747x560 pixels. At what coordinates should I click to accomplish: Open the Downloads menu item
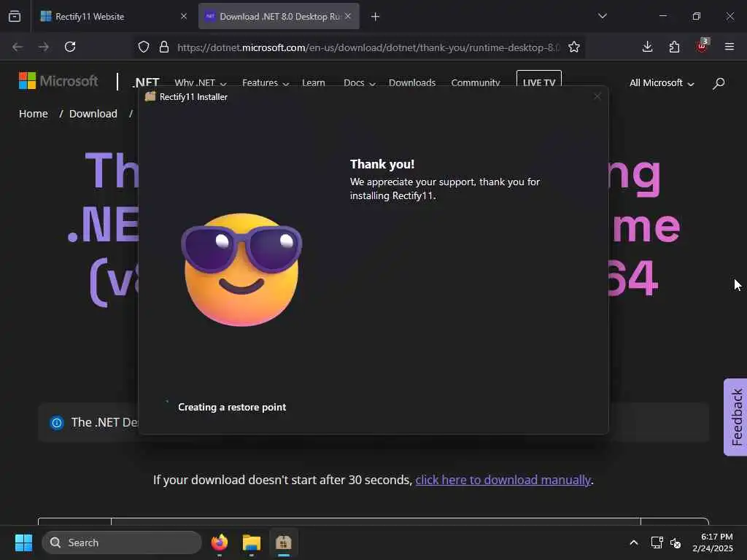412,83
